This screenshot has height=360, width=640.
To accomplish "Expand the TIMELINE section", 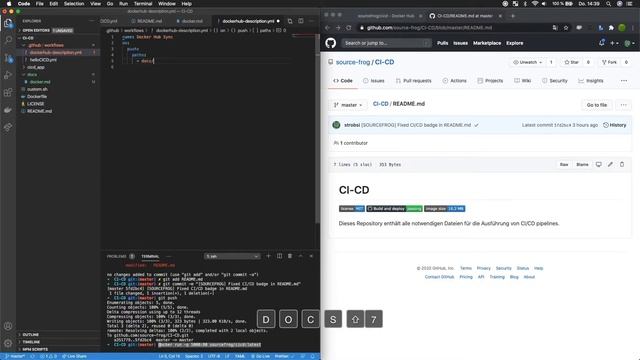I will pos(31,342).
